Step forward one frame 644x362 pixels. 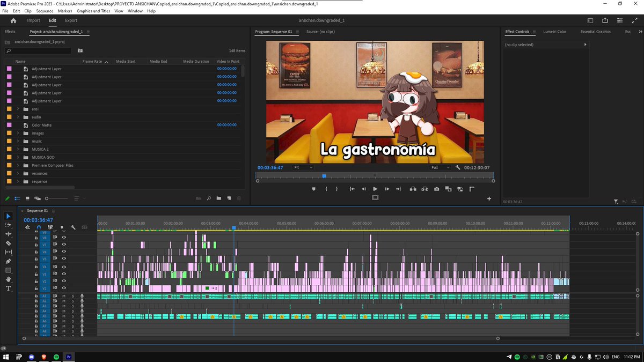tap(386, 189)
